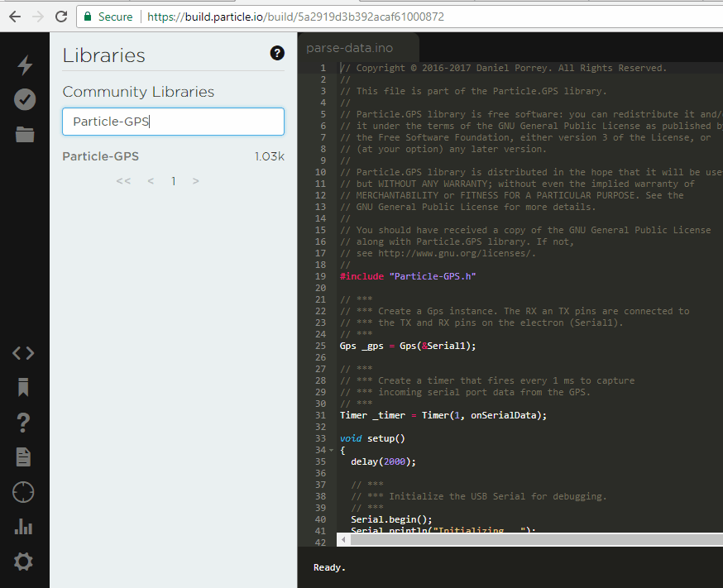
Task: Click the Verify checkmark icon
Action: [x=25, y=99]
